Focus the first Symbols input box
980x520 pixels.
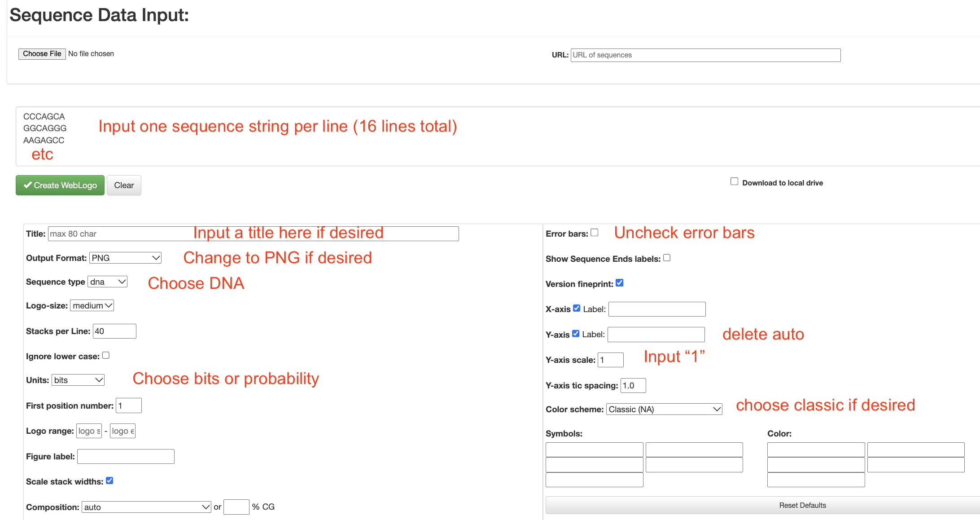pos(595,449)
